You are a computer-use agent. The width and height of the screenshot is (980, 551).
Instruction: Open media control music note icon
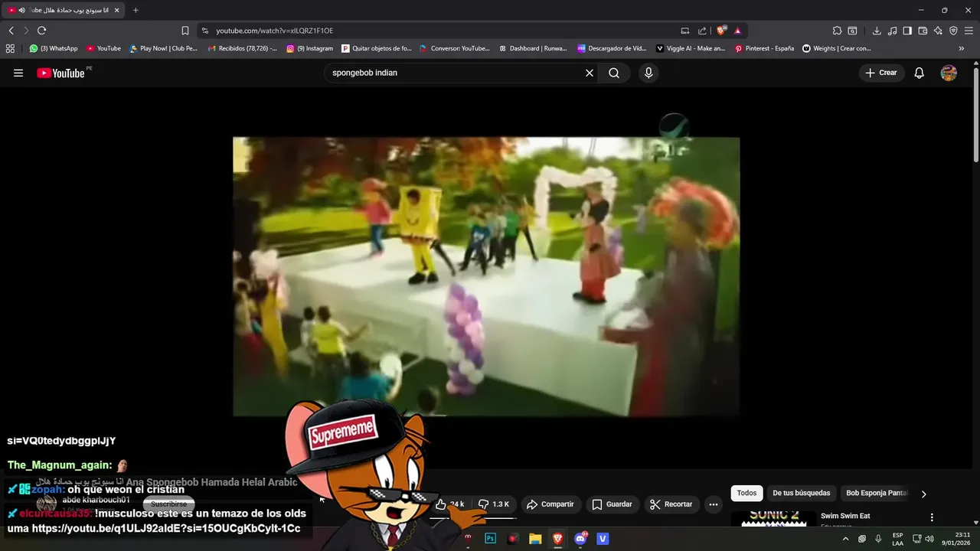click(x=892, y=31)
